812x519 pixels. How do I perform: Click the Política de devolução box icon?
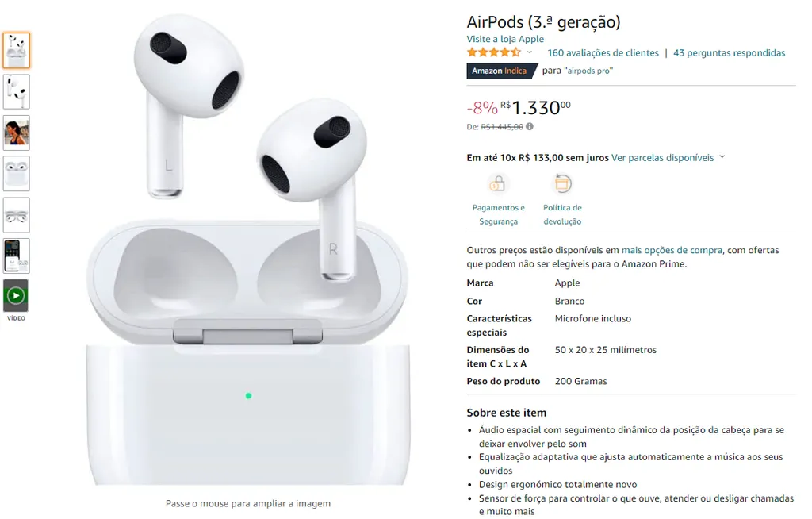click(x=562, y=183)
